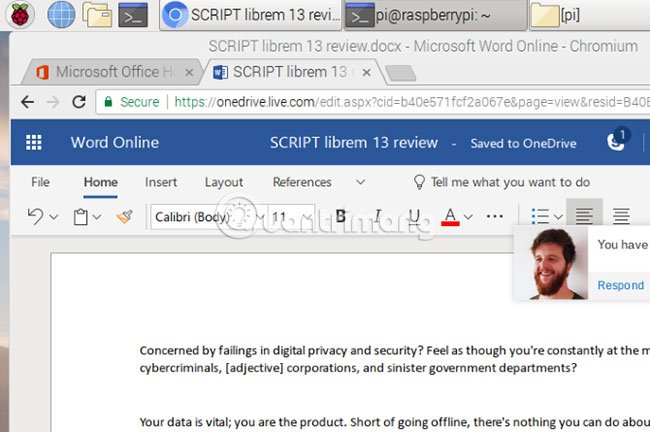Screen dimensions: 650x432
Task: Select the Home ribbon tab
Action: coord(100,182)
